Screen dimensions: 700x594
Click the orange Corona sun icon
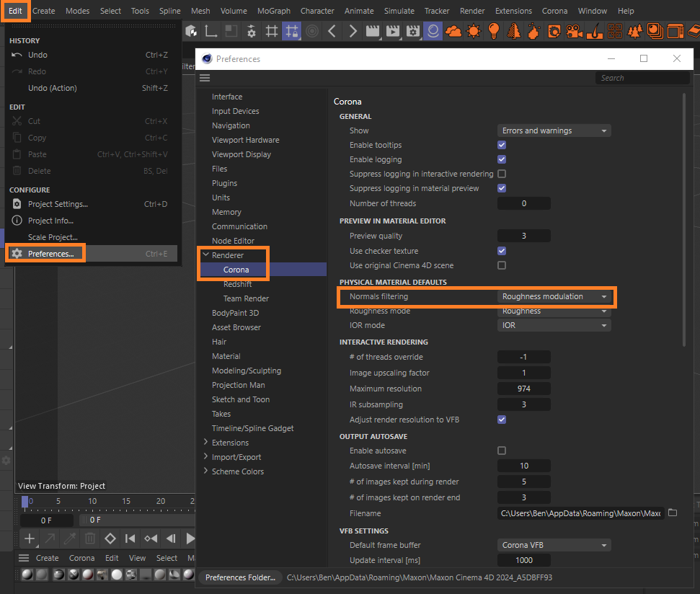(474, 31)
